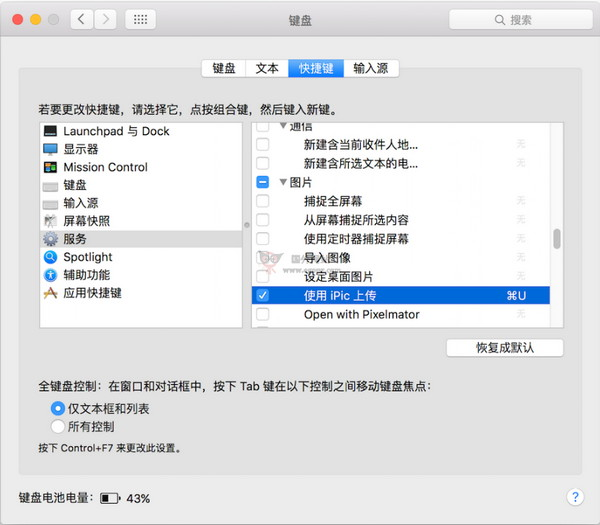
Task: Click the 恢复成默认 button
Action: (505, 348)
